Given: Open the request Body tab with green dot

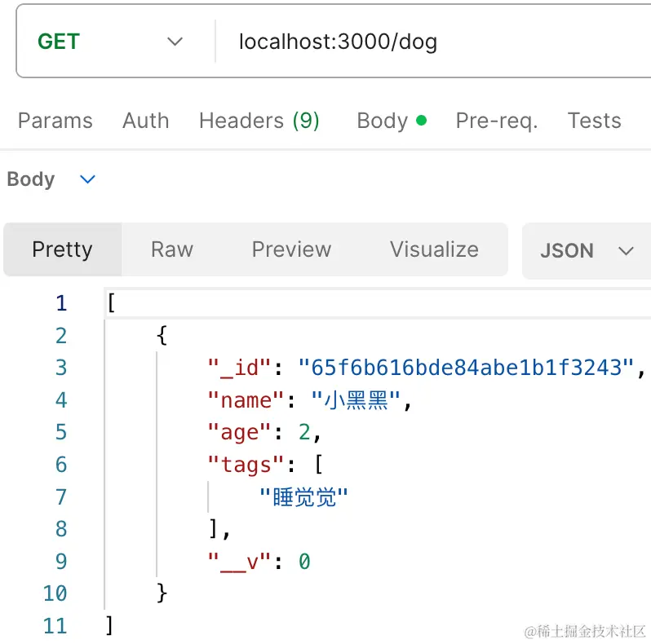Looking at the screenshot, I should (x=392, y=121).
